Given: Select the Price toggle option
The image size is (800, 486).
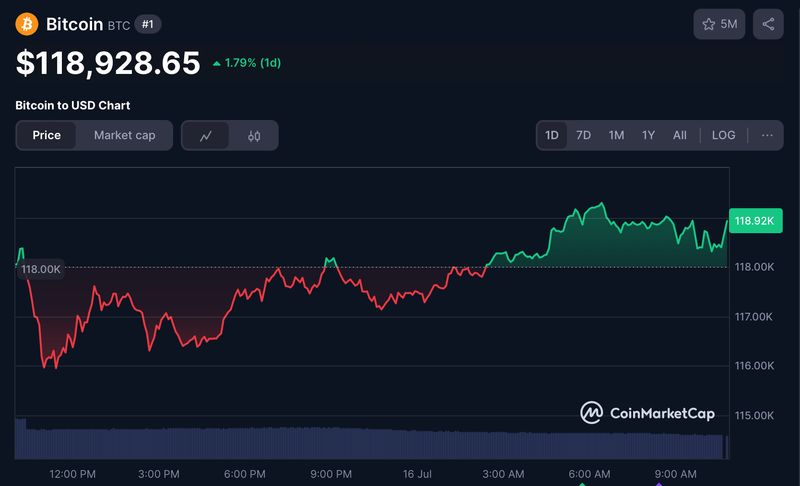Looking at the screenshot, I should (46, 135).
